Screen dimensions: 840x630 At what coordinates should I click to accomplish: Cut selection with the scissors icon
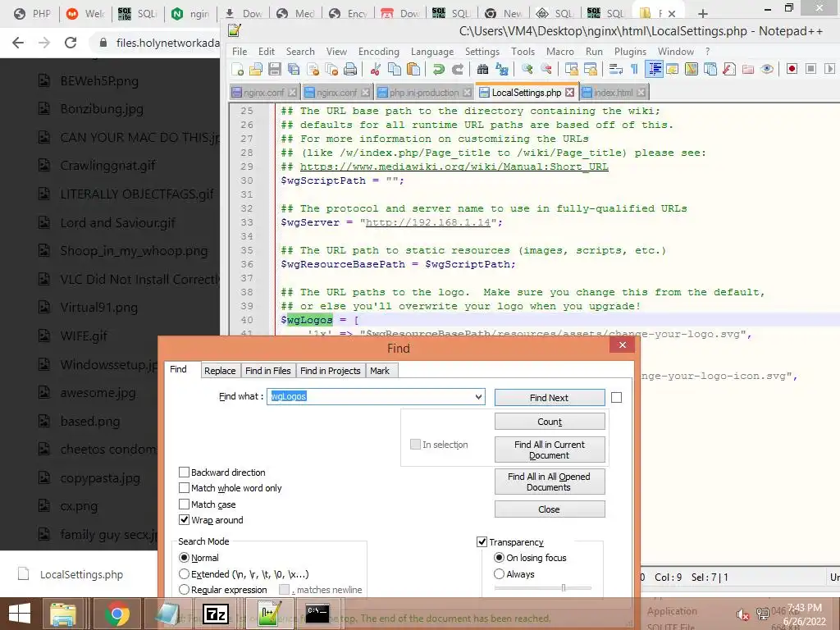[x=375, y=69]
